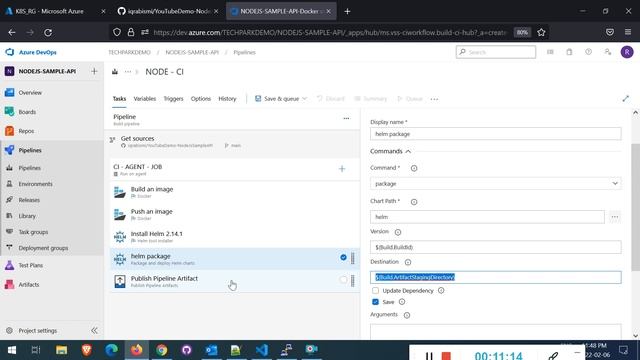Open Windows Start menu

11,350
